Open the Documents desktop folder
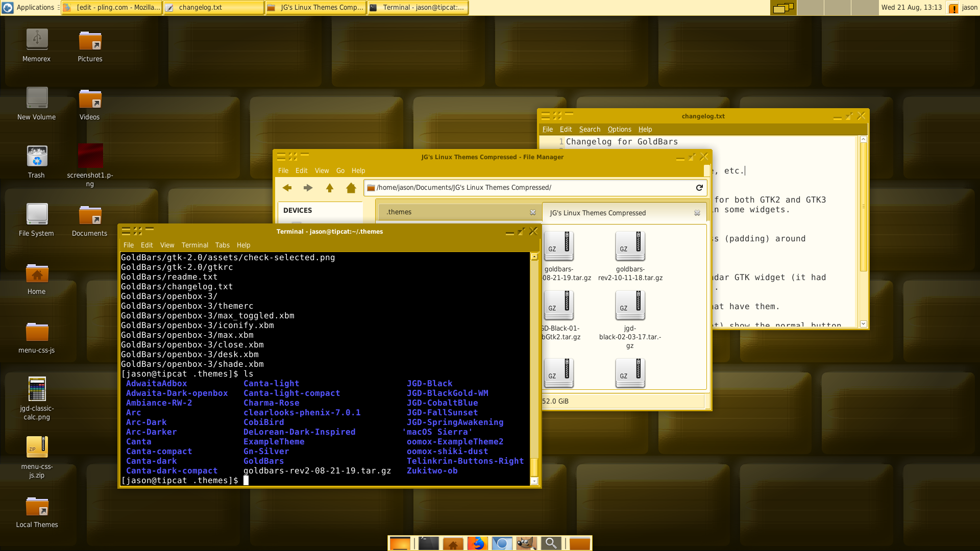980x551 pixels. click(x=90, y=215)
